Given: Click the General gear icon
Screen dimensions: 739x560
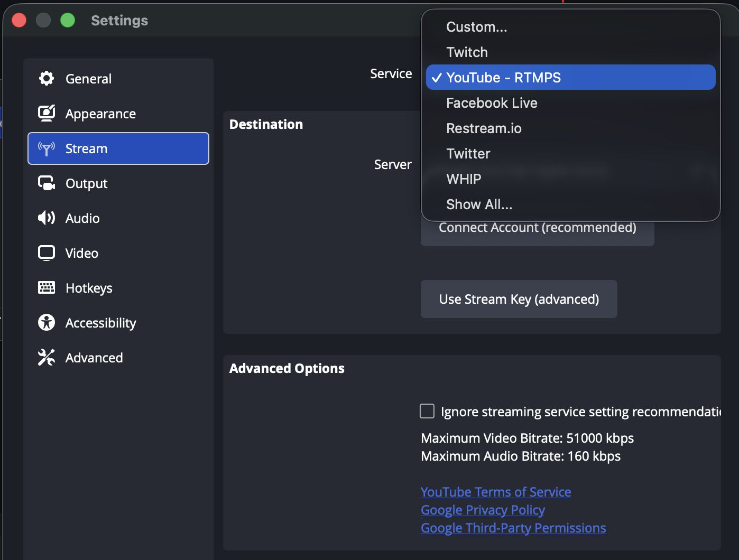Looking at the screenshot, I should click(47, 78).
